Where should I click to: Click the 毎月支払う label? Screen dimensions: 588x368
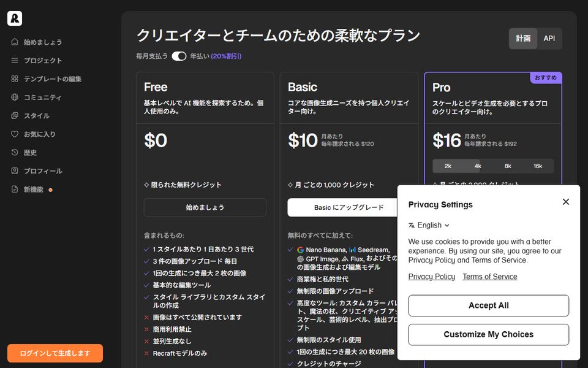[152, 56]
